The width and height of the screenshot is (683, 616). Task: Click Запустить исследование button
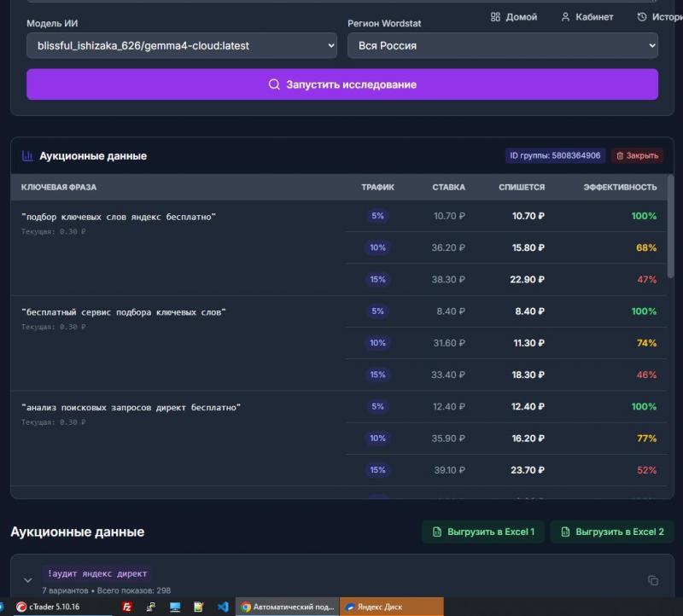342,84
